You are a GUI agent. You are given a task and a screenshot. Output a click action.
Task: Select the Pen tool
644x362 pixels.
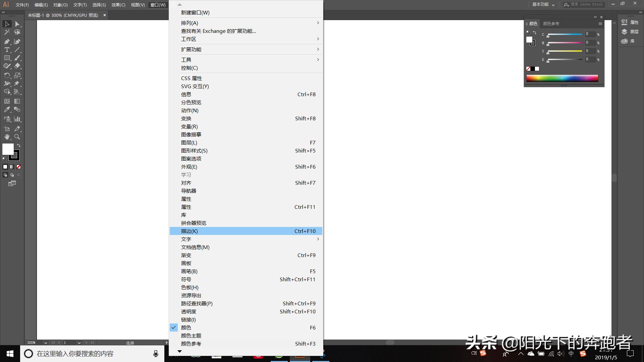(x=7, y=42)
